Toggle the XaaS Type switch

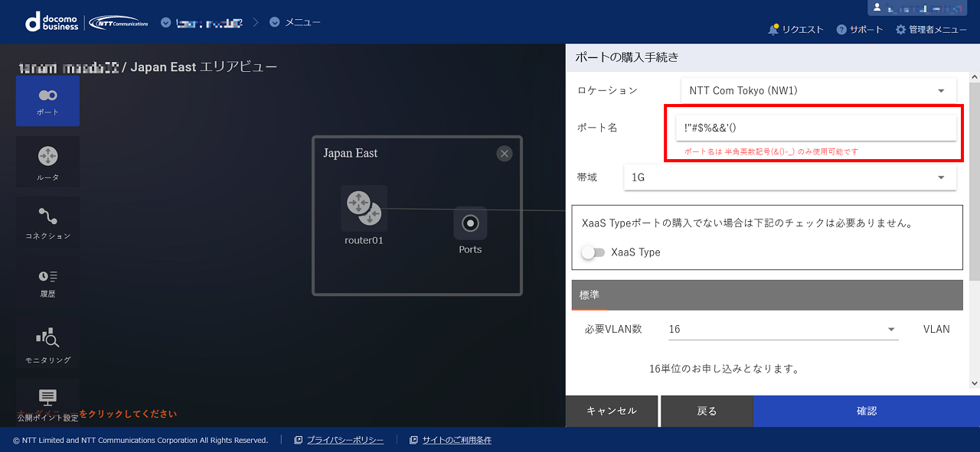pyautogui.click(x=593, y=252)
